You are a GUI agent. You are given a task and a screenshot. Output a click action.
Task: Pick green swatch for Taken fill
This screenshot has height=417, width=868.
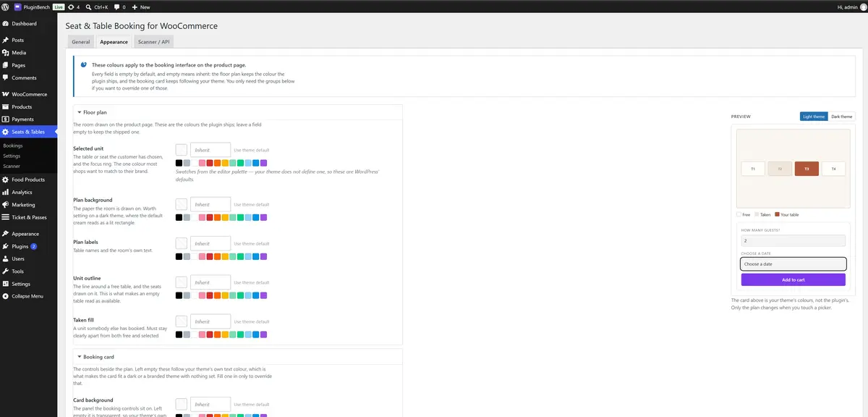(x=240, y=334)
